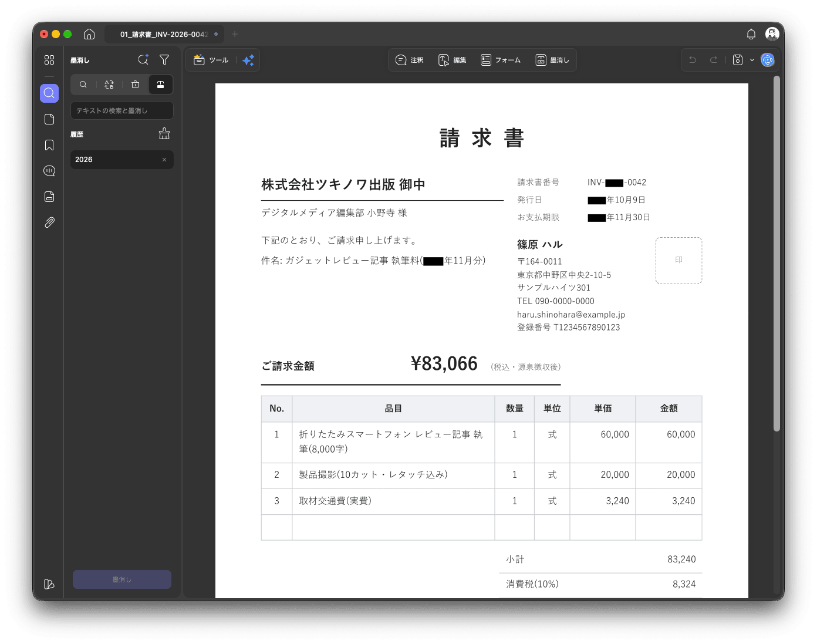Click the AI smart search icon
The height and width of the screenshot is (644, 817).
143,60
